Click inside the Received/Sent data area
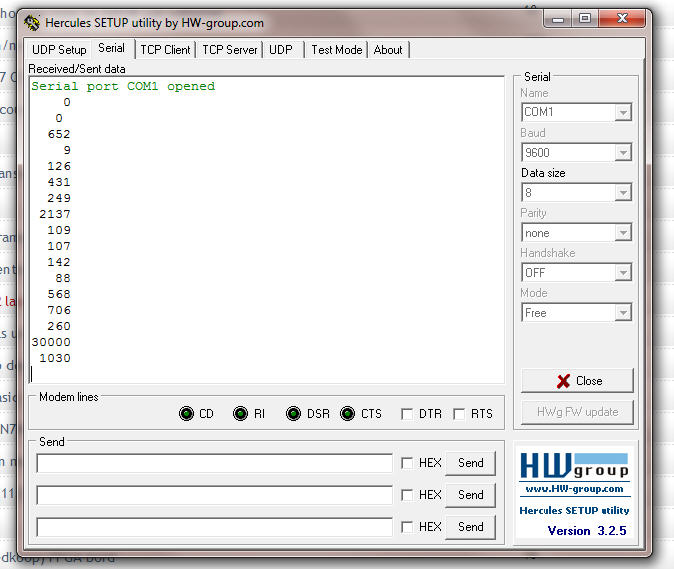The image size is (674, 569). (x=266, y=230)
